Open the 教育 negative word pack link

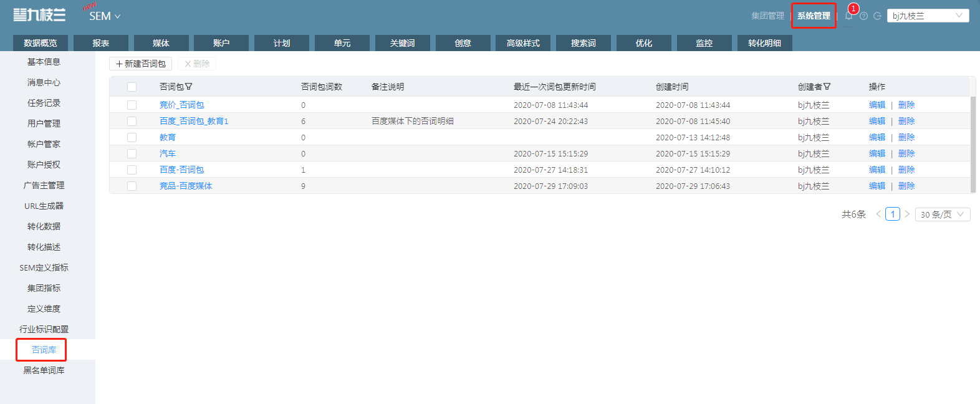click(x=168, y=137)
